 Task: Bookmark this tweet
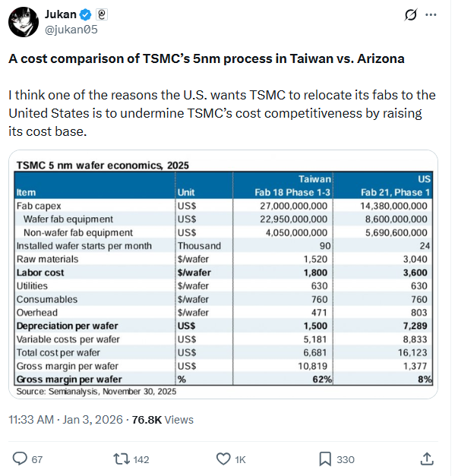(x=325, y=459)
